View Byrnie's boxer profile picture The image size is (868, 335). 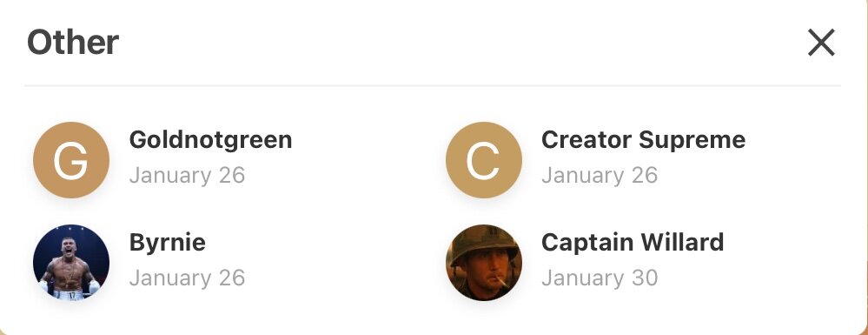tap(71, 262)
